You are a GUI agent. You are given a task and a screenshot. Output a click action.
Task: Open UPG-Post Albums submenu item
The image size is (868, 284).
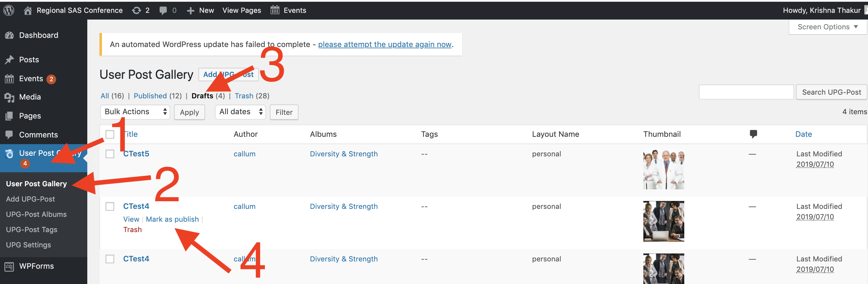pos(36,214)
